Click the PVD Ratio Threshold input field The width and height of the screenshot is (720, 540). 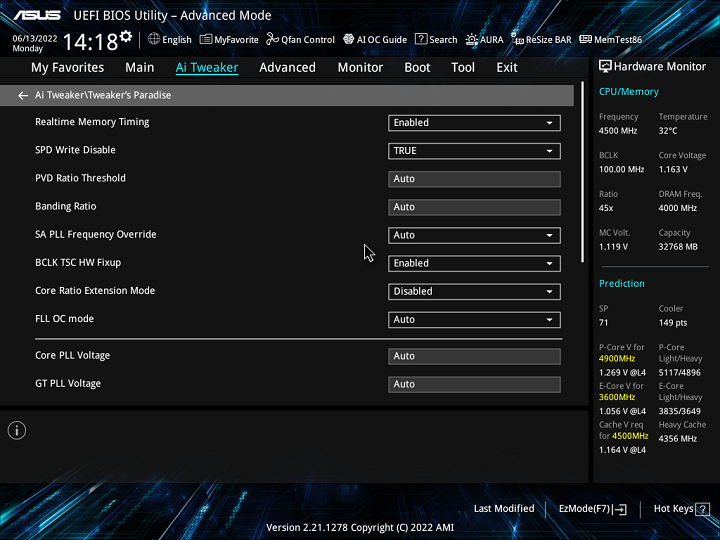tap(474, 179)
